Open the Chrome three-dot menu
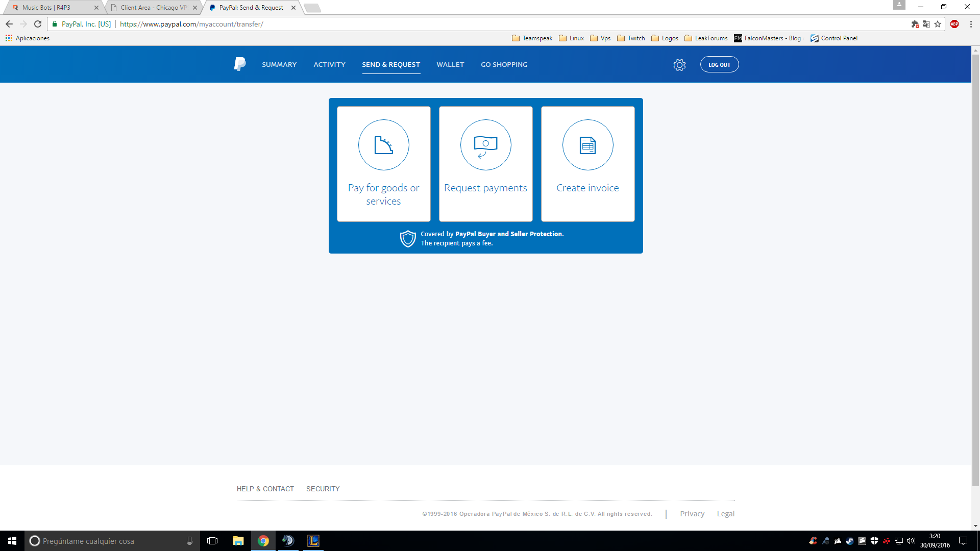Viewport: 980px width, 551px height. [971, 24]
